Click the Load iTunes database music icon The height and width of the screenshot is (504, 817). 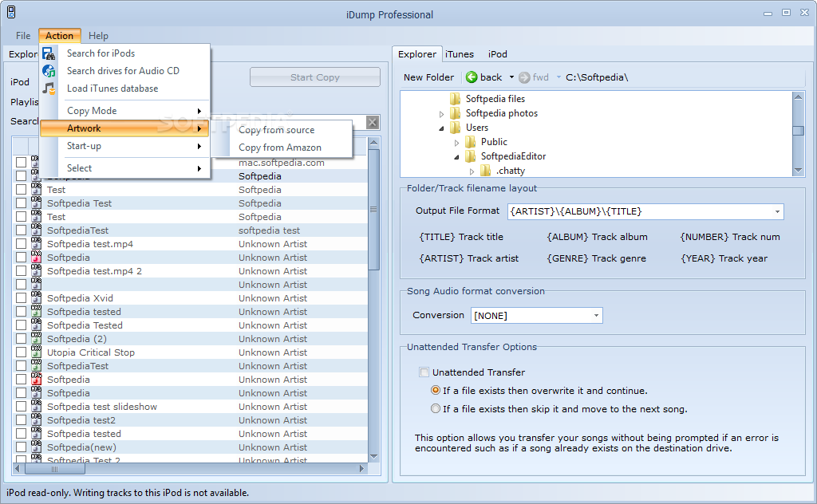coord(49,89)
